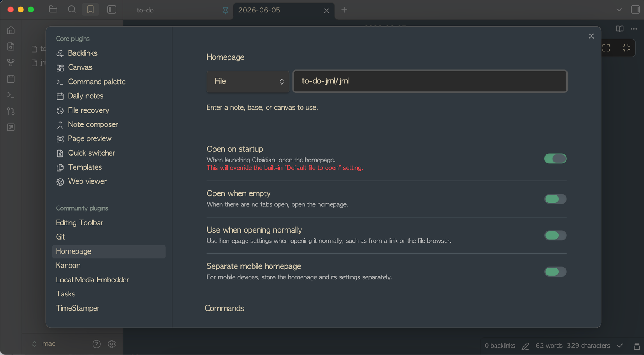This screenshot has width=644, height=355.
Task: Open command palette ribbon icon
Action: point(11,95)
